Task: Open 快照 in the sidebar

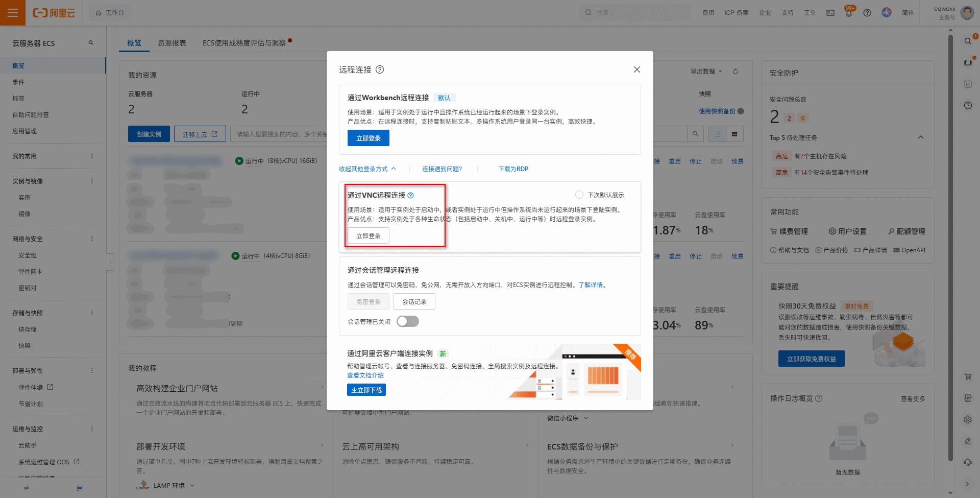Action: tap(24, 346)
